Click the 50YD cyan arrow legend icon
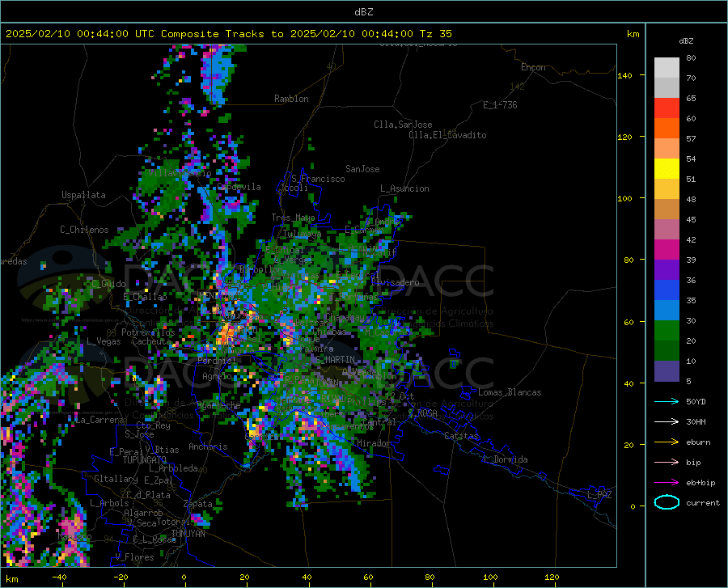Image resolution: width=728 pixels, height=588 pixels. click(667, 401)
